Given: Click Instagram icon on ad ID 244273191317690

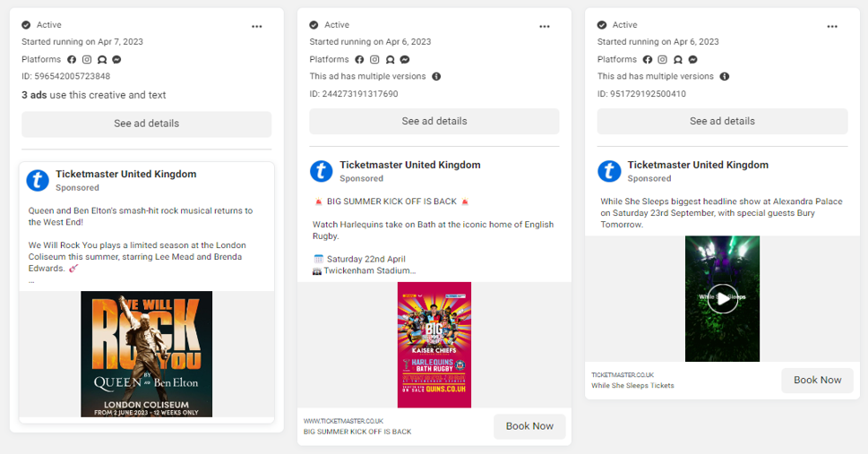Looking at the screenshot, I should (x=374, y=59).
